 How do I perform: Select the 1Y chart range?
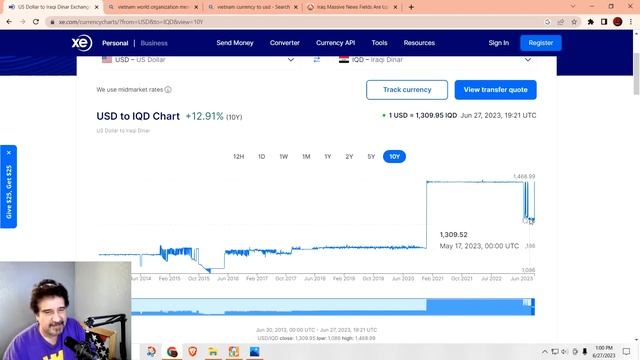pos(328,156)
